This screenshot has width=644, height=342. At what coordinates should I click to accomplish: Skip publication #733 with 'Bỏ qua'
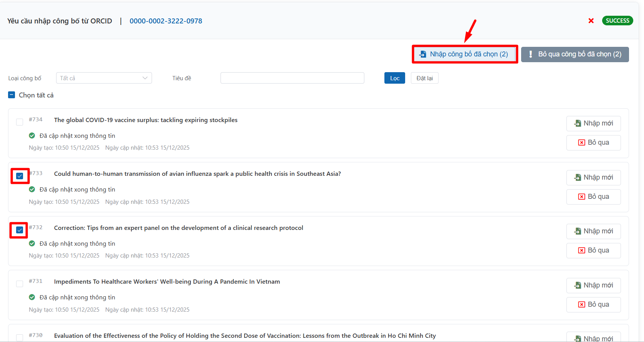[593, 197]
